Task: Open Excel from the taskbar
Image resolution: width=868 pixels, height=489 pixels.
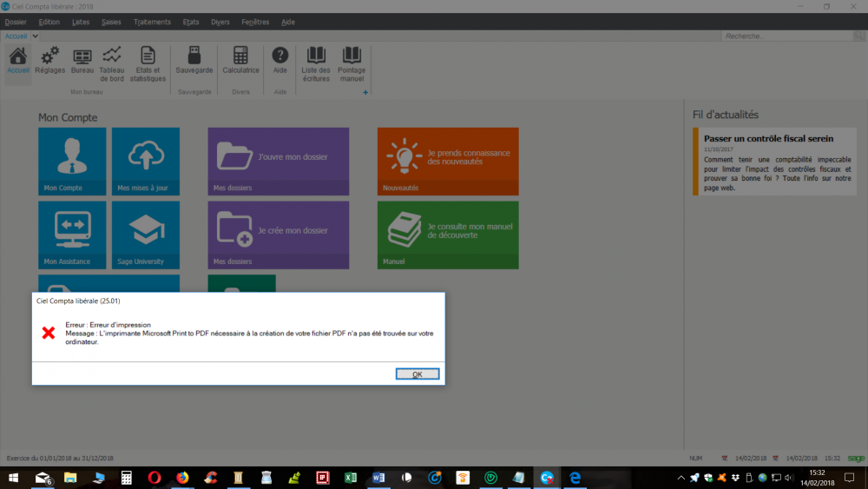Action: [351, 478]
